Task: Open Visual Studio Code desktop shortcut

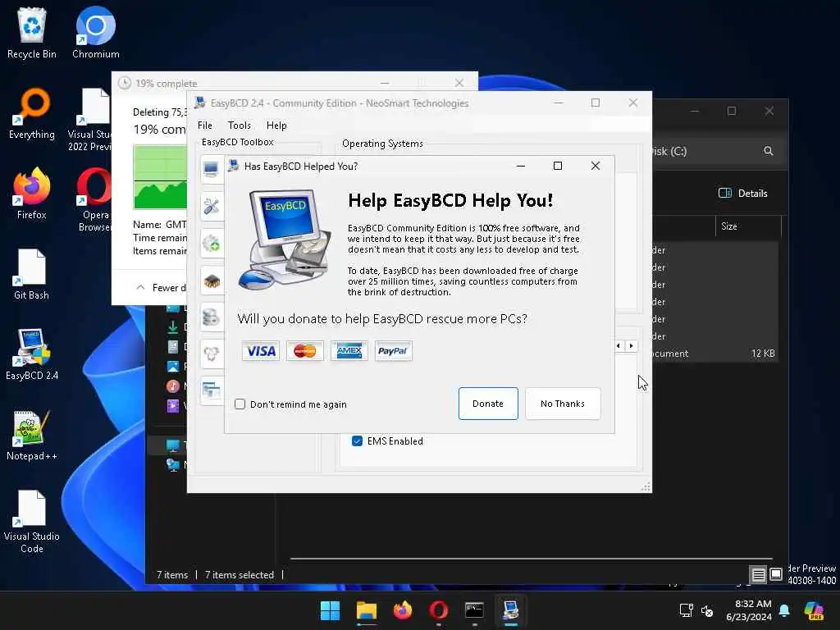Action: coord(32,522)
